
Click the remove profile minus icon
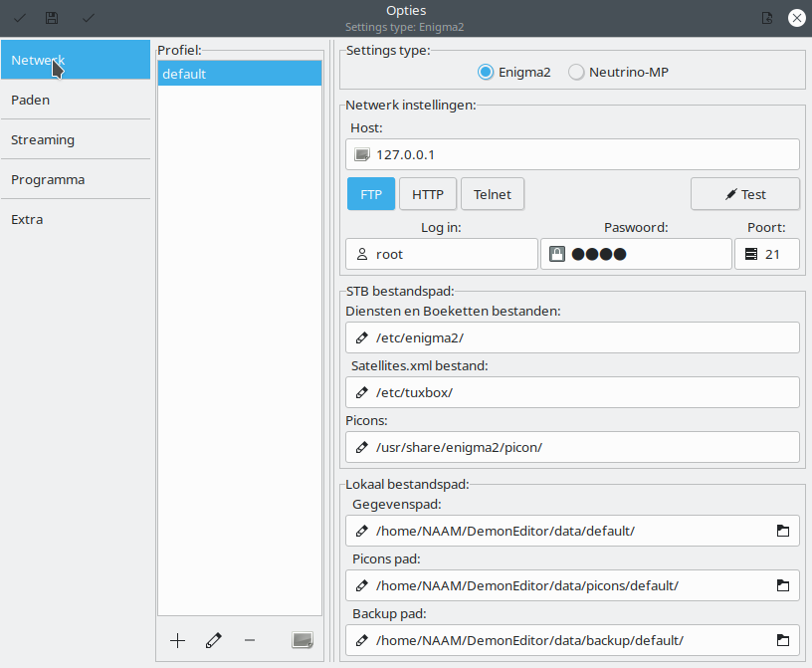[x=250, y=640]
